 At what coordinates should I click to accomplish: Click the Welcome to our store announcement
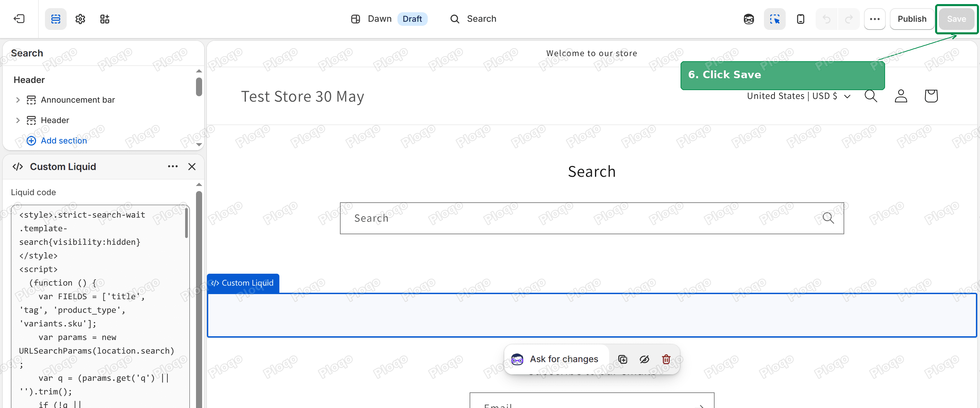coord(592,53)
